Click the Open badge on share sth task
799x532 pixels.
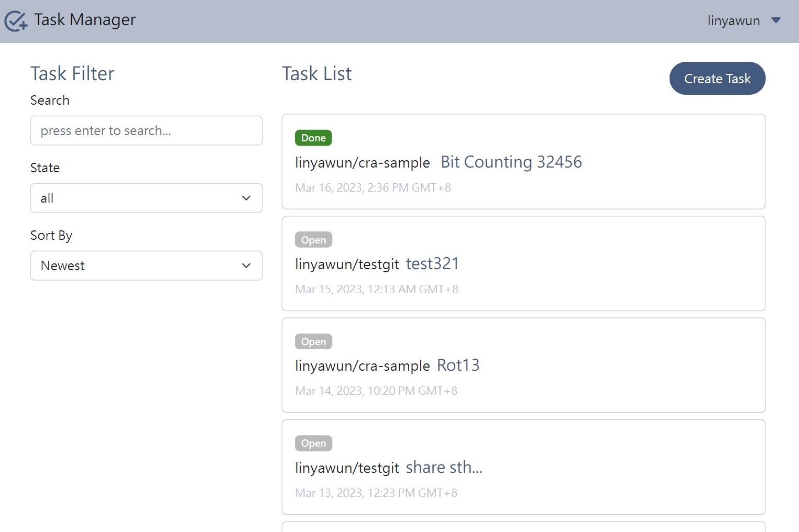[313, 443]
